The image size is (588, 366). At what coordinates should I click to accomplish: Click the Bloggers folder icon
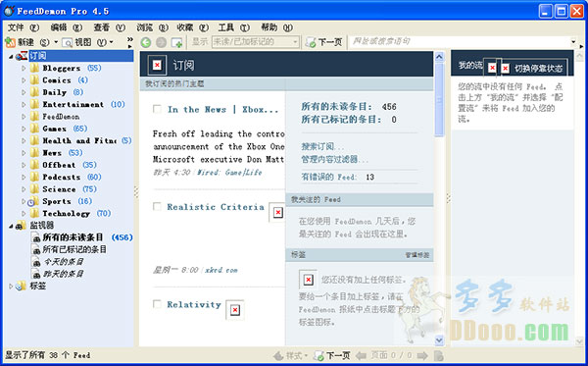click(34, 68)
